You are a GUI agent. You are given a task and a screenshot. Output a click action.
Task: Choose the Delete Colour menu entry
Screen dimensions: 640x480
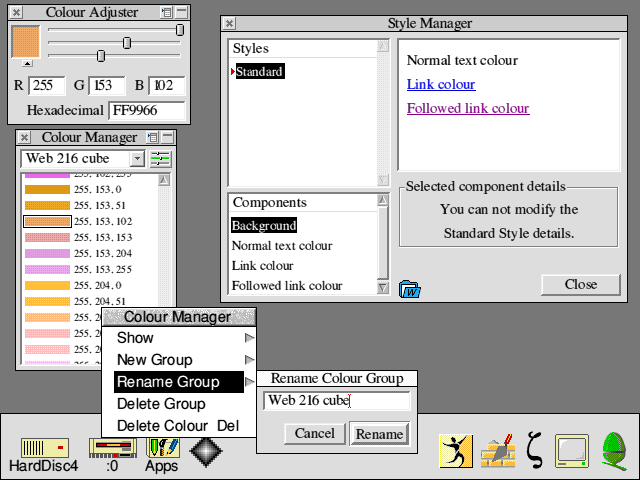click(x=179, y=426)
